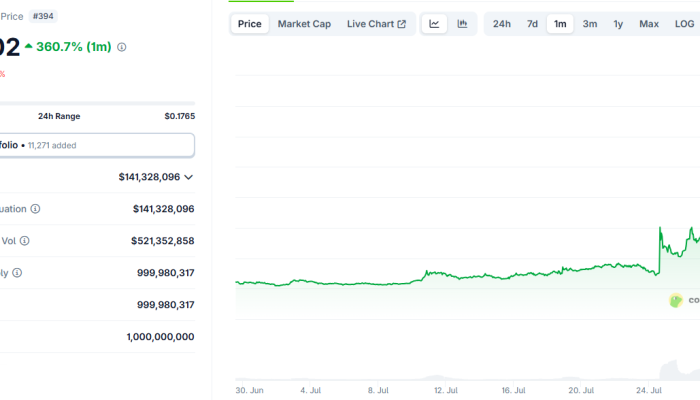
Task: Click the green price change up arrow
Action: click(29, 47)
